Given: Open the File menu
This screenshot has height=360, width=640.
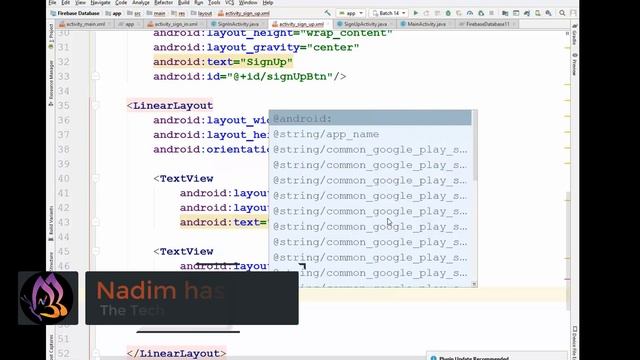Looking at the screenshot, I should click(52, 2).
